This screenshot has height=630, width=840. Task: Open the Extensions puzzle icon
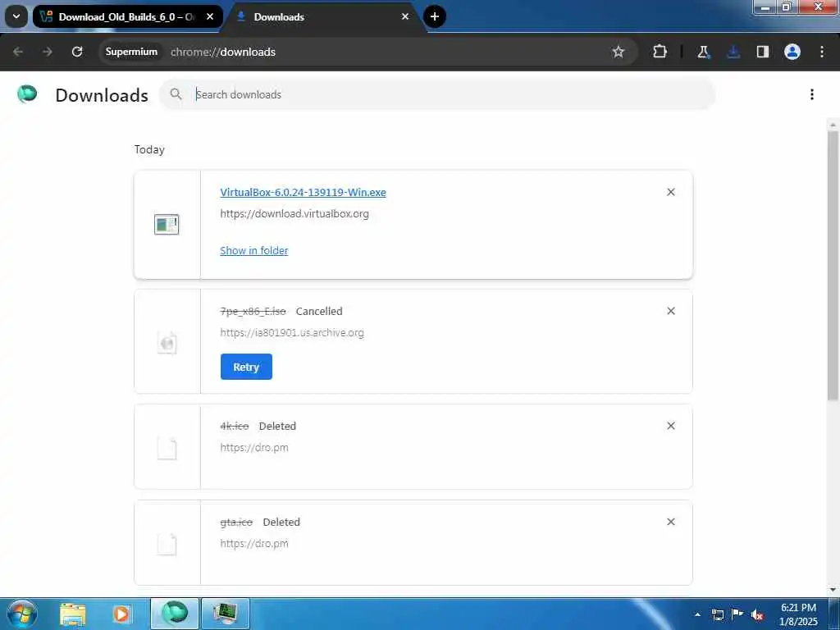click(x=660, y=52)
